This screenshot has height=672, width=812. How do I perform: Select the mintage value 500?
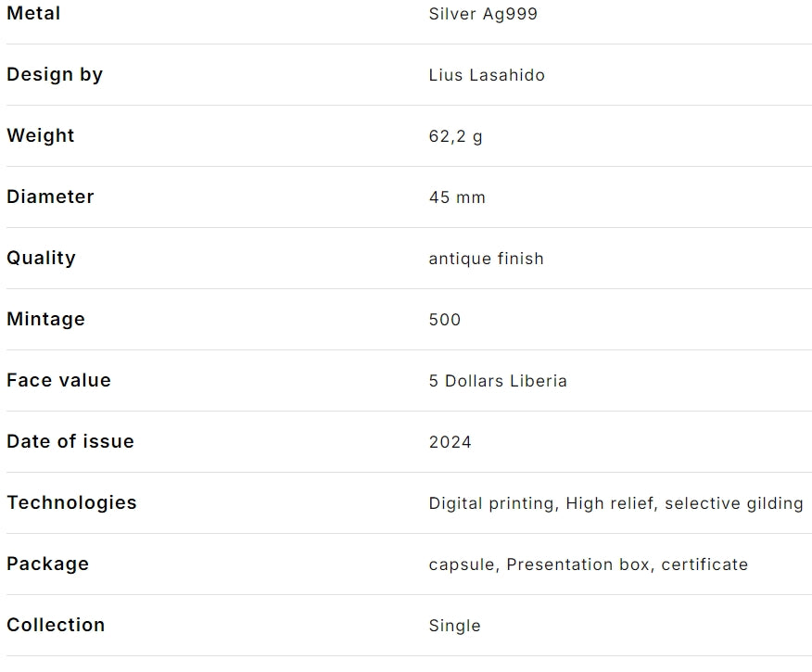click(x=445, y=321)
